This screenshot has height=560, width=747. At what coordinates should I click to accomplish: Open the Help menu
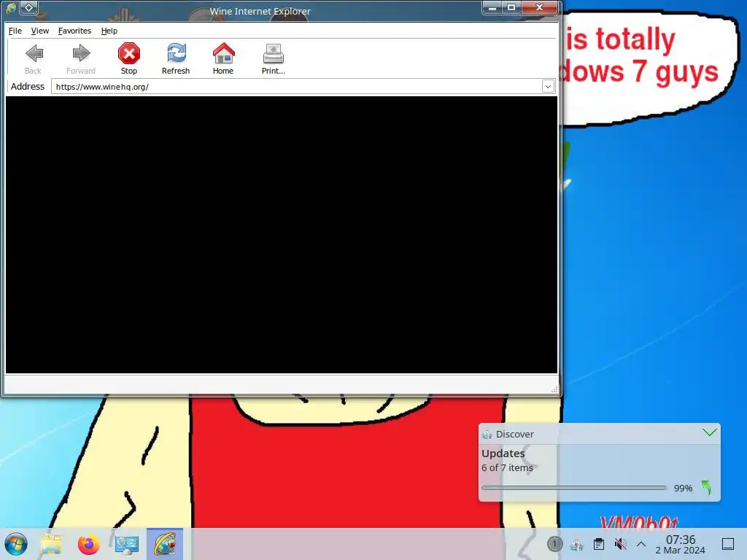click(x=109, y=31)
